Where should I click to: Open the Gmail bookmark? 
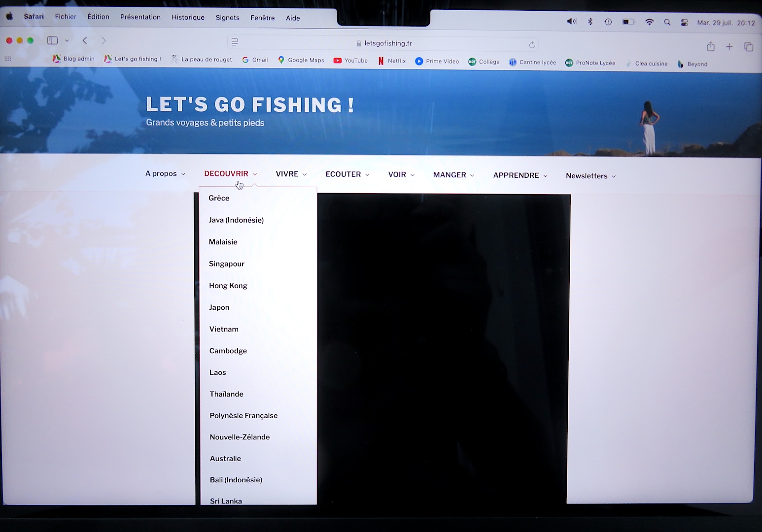point(255,60)
